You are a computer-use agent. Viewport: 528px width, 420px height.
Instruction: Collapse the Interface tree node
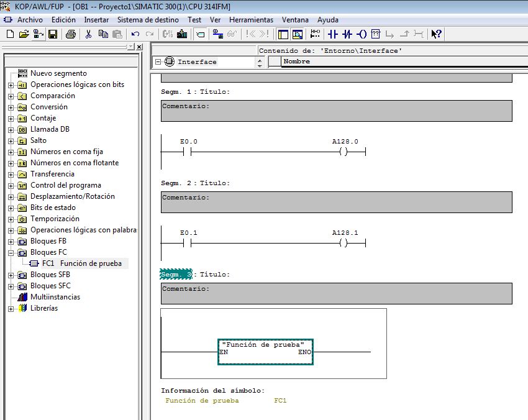(x=158, y=62)
